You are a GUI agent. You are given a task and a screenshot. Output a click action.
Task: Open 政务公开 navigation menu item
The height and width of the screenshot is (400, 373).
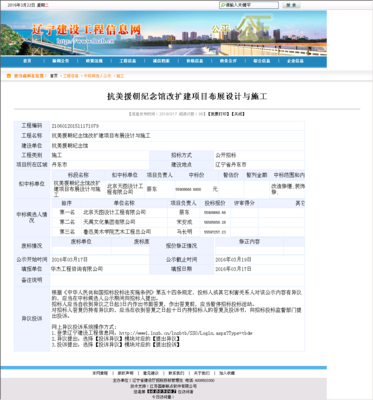(228, 61)
